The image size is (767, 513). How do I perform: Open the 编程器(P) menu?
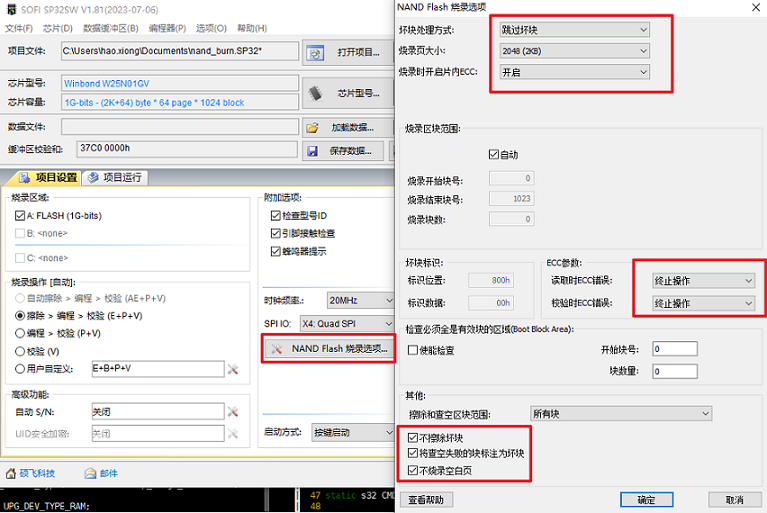tap(167, 28)
